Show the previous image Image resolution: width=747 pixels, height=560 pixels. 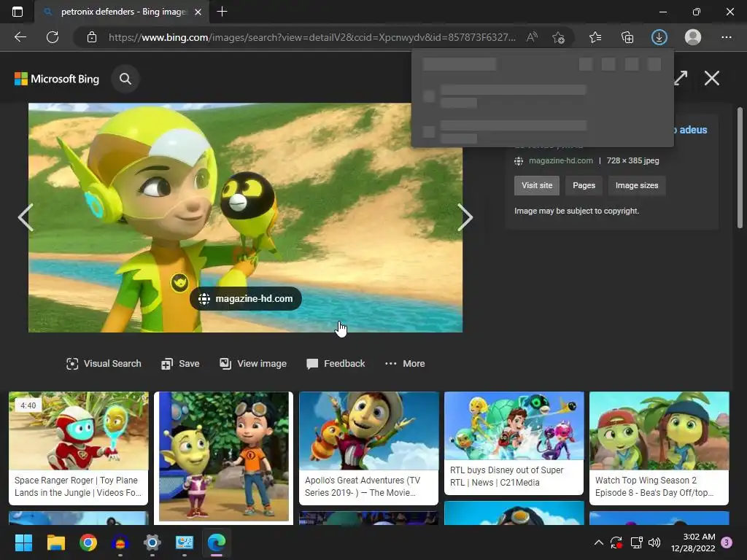(x=26, y=217)
